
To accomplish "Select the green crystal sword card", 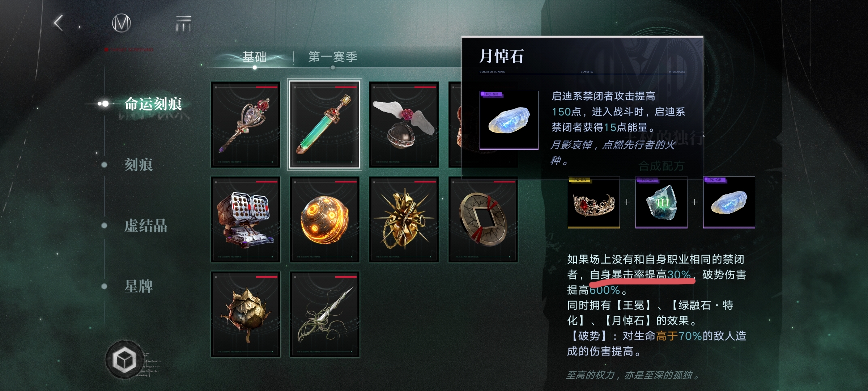I will [x=324, y=125].
